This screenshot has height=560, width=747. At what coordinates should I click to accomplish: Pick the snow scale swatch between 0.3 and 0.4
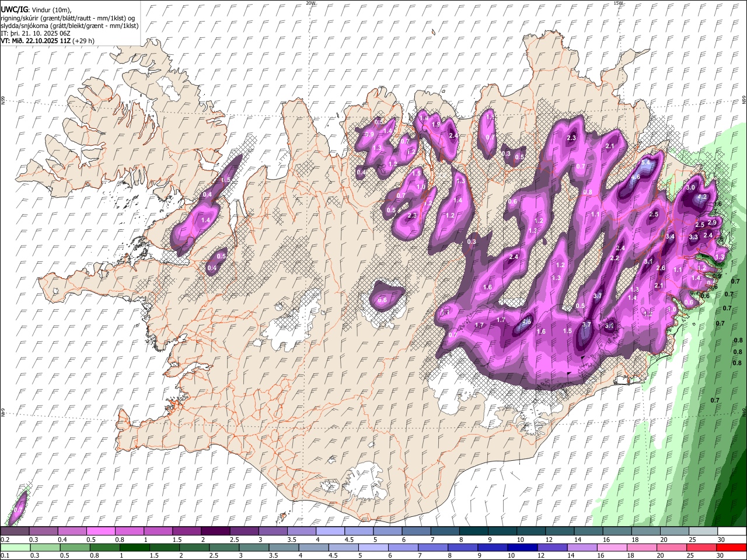[43, 531]
